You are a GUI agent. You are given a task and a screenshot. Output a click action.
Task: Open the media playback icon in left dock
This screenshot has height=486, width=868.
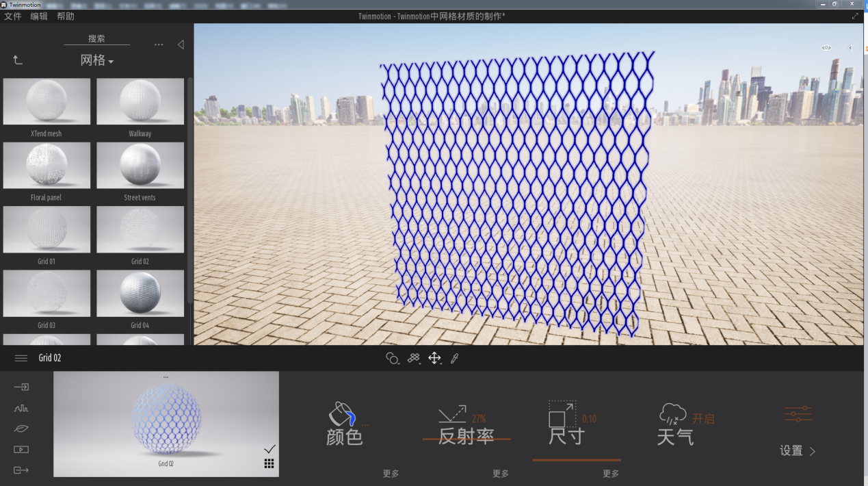tap(21, 449)
